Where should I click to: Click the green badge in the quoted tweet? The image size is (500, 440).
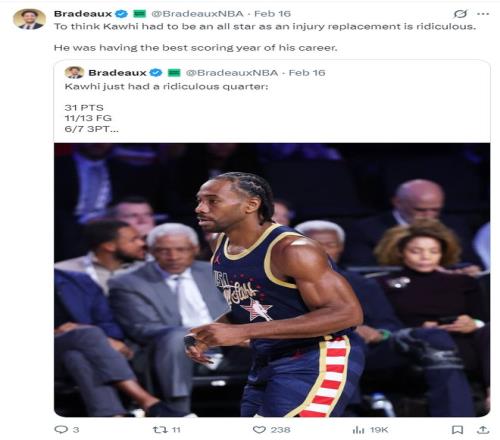tap(174, 73)
